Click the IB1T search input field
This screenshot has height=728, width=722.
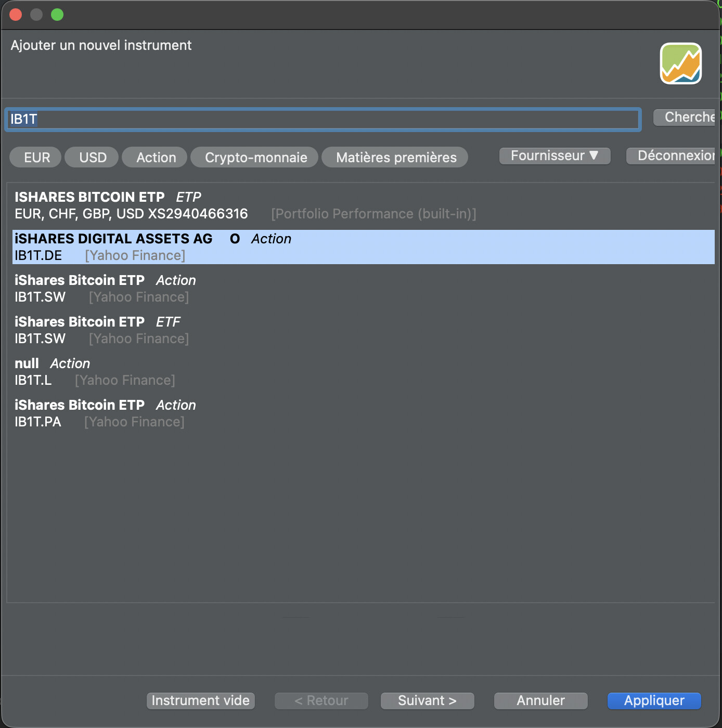pyautogui.click(x=323, y=120)
